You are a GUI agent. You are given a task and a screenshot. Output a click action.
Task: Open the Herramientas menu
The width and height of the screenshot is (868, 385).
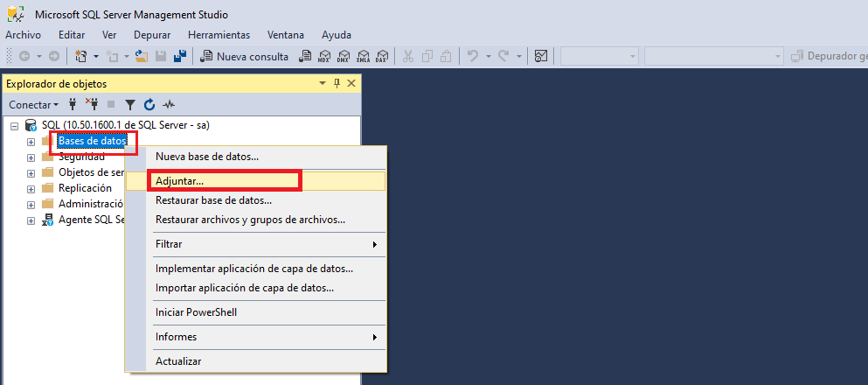tap(219, 35)
